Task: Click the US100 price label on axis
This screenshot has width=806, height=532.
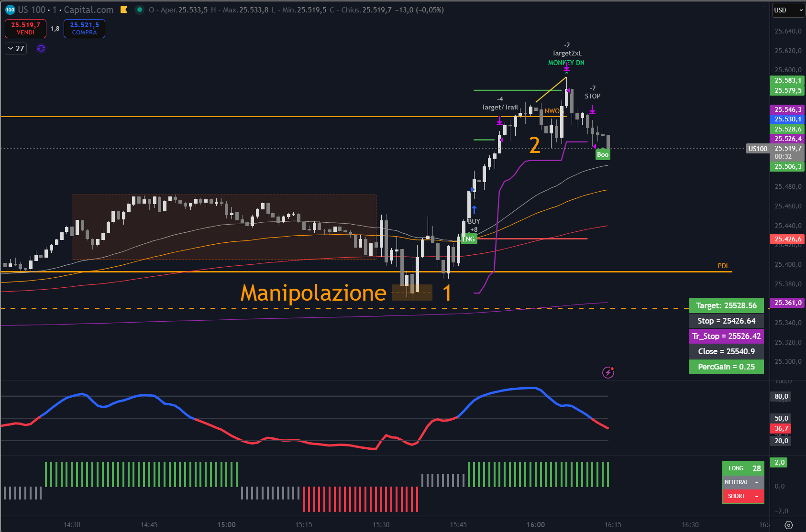Action: click(758, 149)
